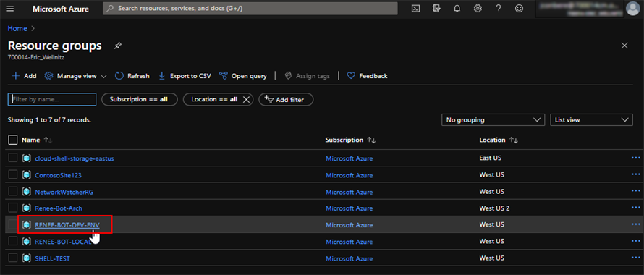Refresh the resource group list
The width and height of the screenshot is (644, 275).
(132, 76)
